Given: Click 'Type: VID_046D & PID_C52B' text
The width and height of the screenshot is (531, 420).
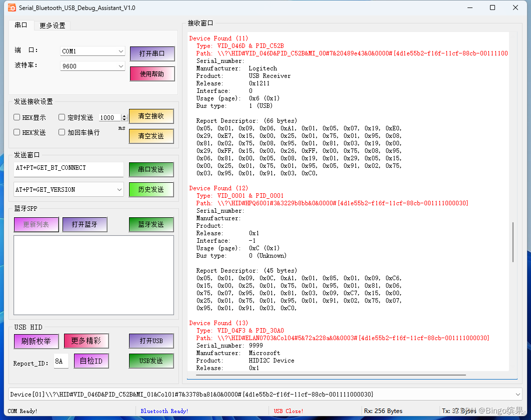Looking at the screenshot, I should (x=240, y=45).
